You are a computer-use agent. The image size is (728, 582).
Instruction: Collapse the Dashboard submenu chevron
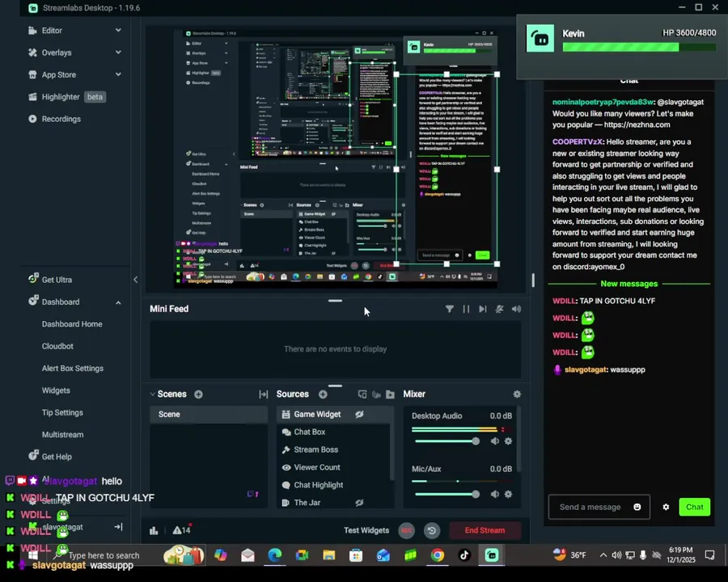coord(118,302)
